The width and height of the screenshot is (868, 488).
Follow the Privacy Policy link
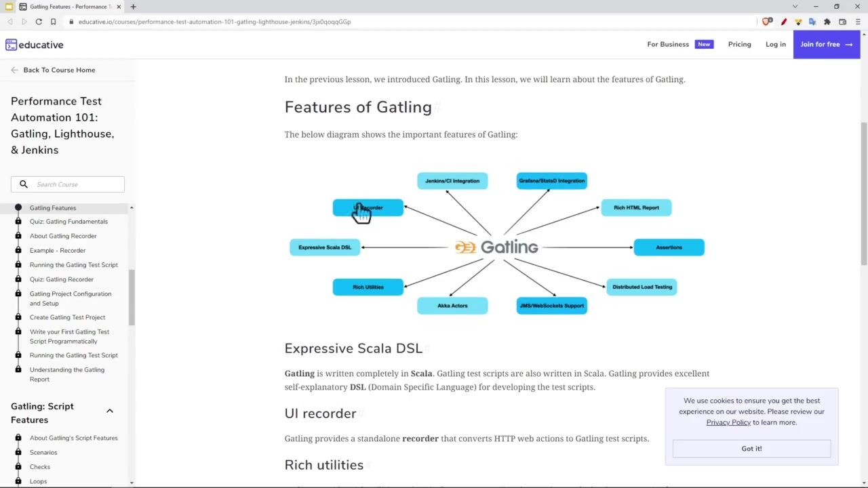pyautogui.click(x=728, y=422)
